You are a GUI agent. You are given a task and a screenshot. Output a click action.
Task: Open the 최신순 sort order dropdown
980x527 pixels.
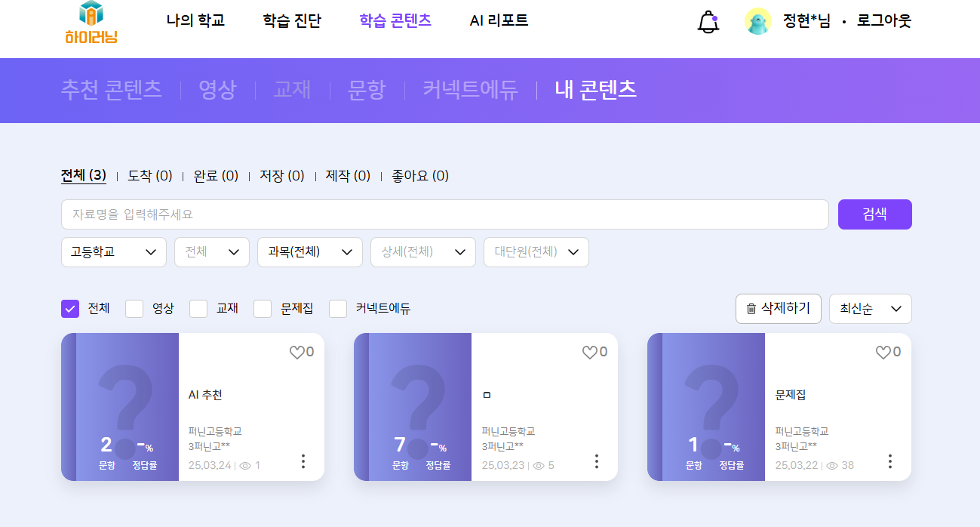870,309
